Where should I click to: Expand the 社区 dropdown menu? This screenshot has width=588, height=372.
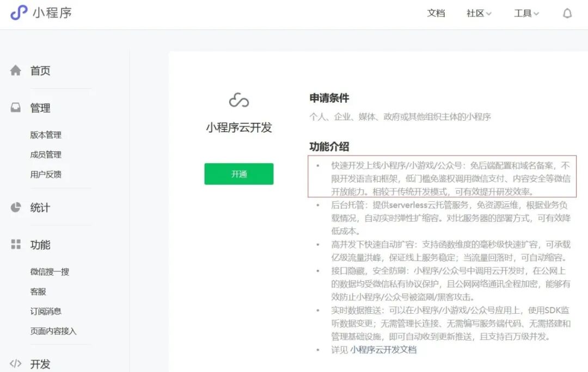click(x=477, y=13)
